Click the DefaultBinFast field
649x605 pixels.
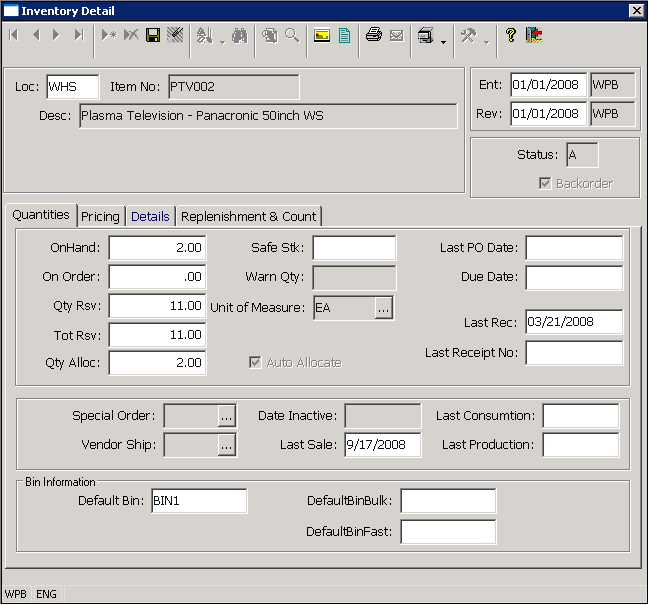pos(448,532)
